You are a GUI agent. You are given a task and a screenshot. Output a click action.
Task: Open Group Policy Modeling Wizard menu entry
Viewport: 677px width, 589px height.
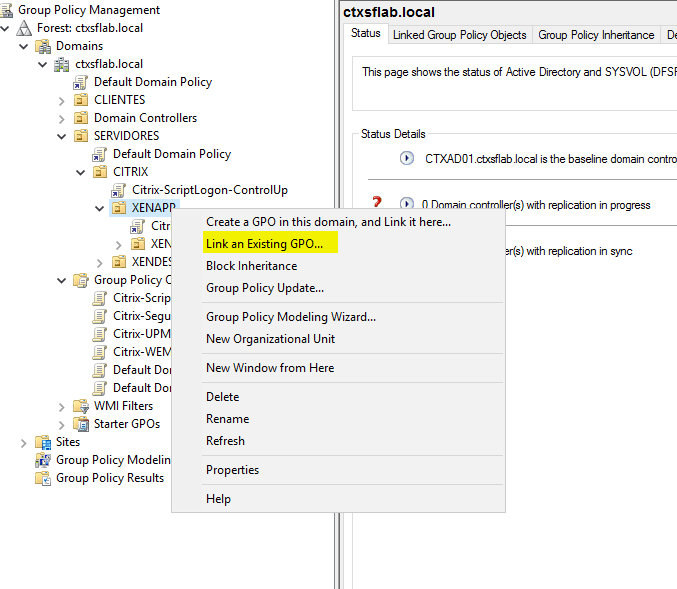click(x=338, y=317)
